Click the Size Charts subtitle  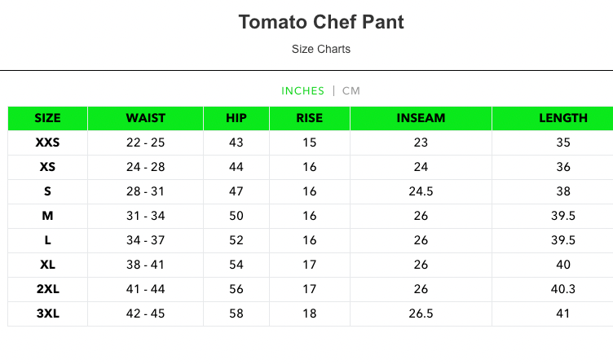coord(321,49)
